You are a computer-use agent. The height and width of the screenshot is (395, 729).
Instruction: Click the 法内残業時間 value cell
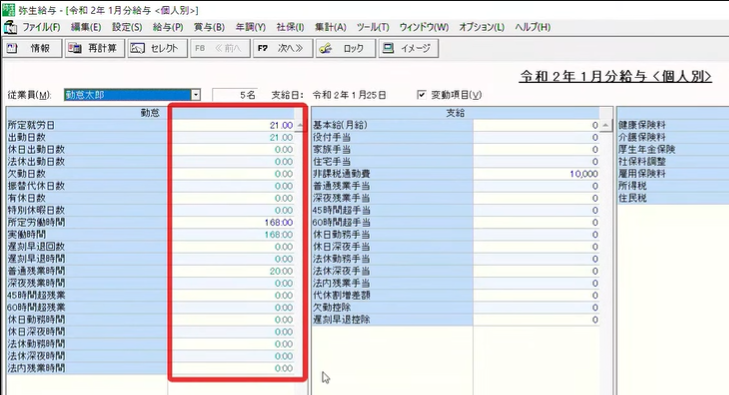[232, 368]
